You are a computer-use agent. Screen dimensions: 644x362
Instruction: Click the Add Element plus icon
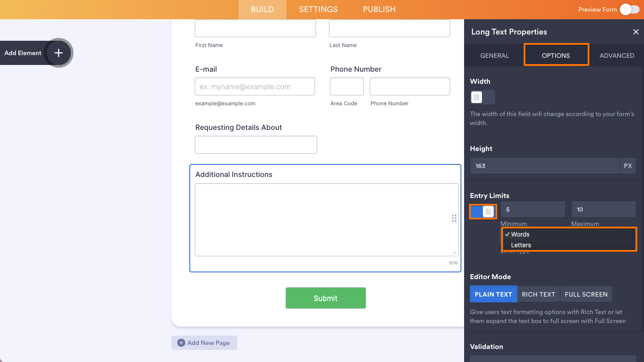pos(58,53)
